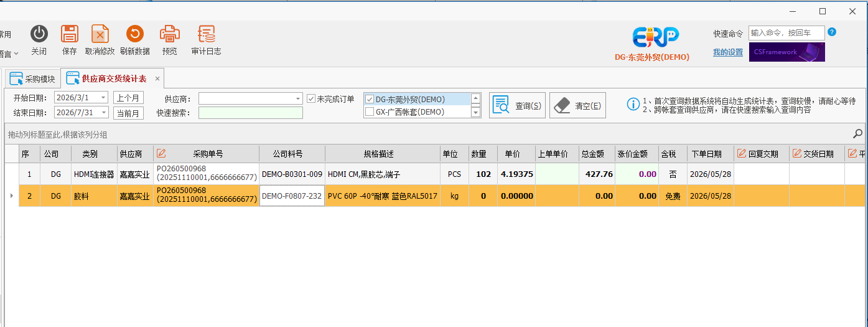Focus the 快速命令 input box
The image size is (868, 327).
[786, 33]
